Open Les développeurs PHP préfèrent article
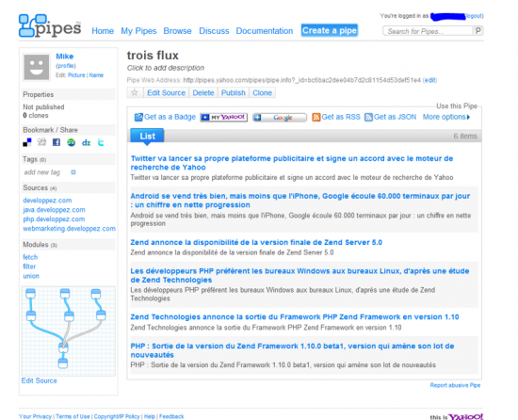Image resolution: width=518 pixels, height=420 pixels. (299, 275)
